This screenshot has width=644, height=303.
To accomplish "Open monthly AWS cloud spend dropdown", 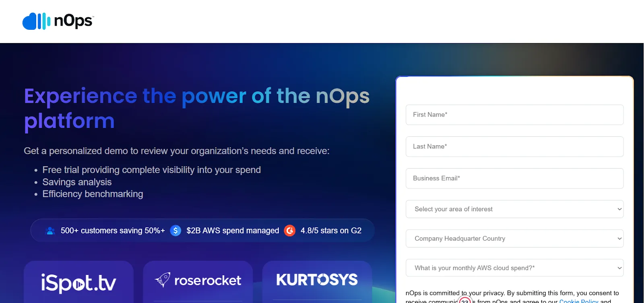I will (x=514, y=268).
